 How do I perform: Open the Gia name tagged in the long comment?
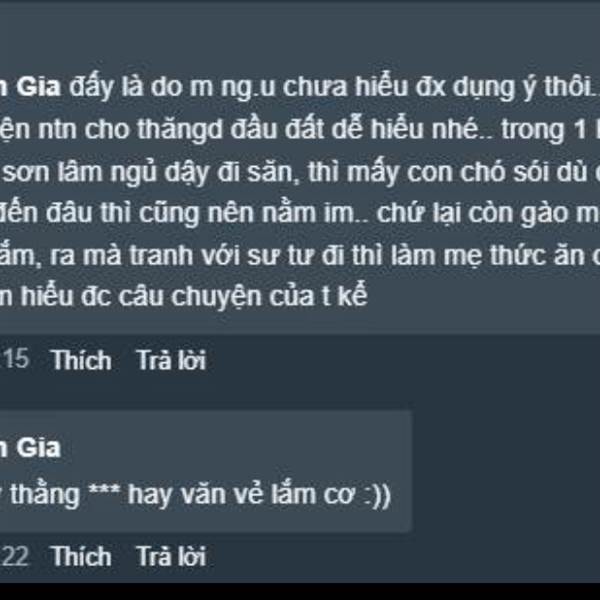pos(30,86)
